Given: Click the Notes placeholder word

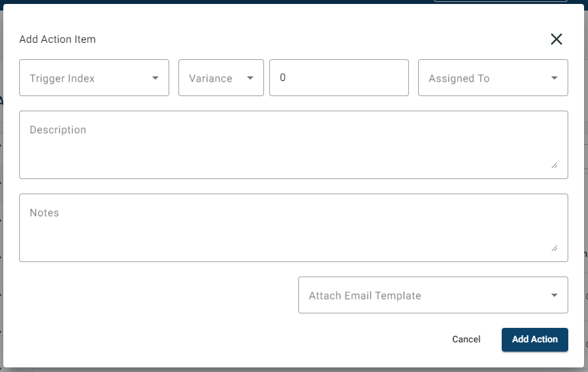Looking at the screenshot, I should click(x=44, y=213).
